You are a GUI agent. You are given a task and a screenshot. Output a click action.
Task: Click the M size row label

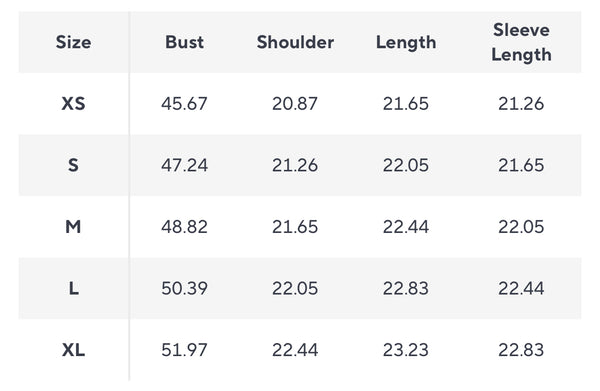[73, 227]
